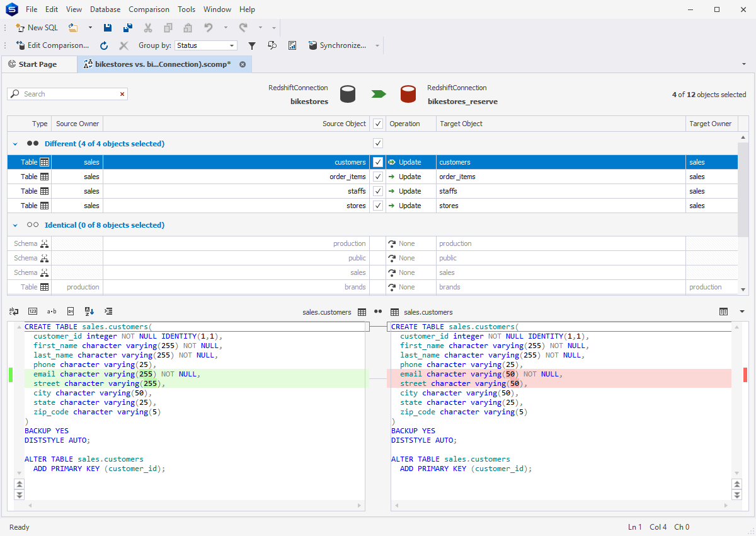
Task: Click the Save disk icon
Action: point(108,28)
